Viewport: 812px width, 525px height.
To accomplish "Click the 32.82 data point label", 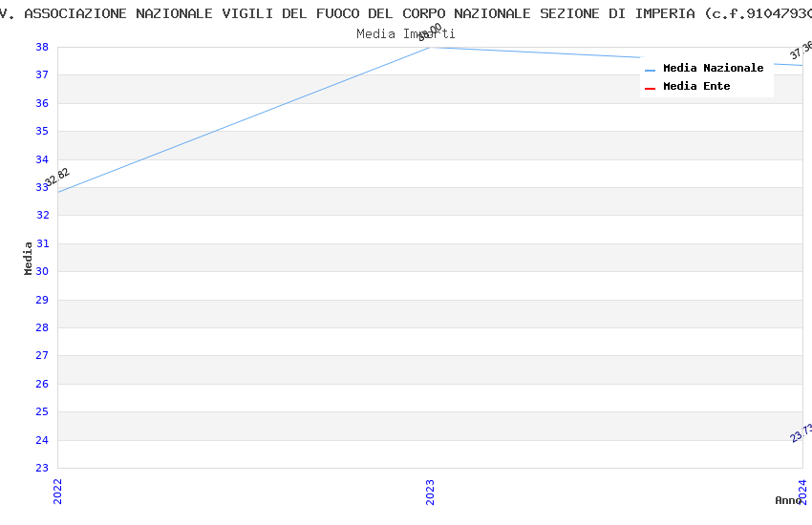I will tap(57, 177).
